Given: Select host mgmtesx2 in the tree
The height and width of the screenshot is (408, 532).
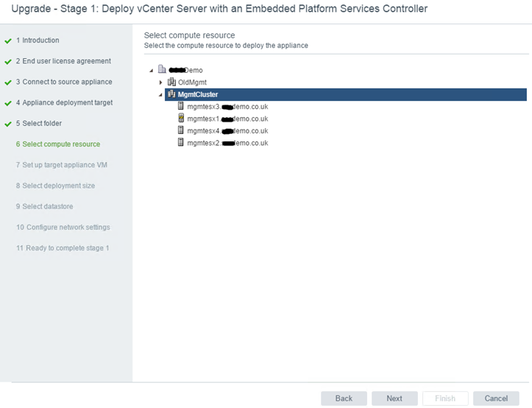Looking at the screenshot, I should (x=227, y=143).
